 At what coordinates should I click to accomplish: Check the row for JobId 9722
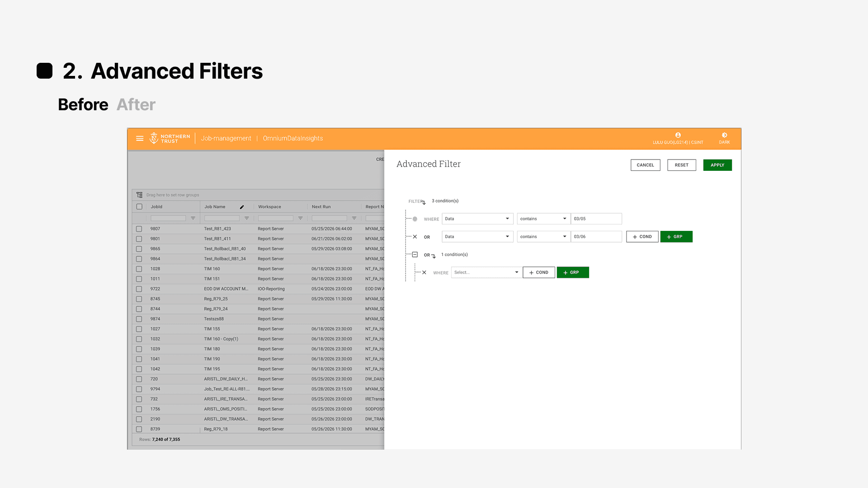[x=139, y=289]
